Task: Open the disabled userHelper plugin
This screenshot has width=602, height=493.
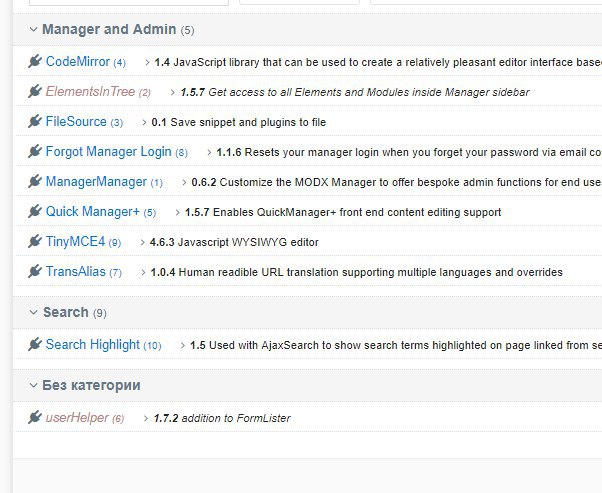Action: pyautogui.click(x=77, y=418)
